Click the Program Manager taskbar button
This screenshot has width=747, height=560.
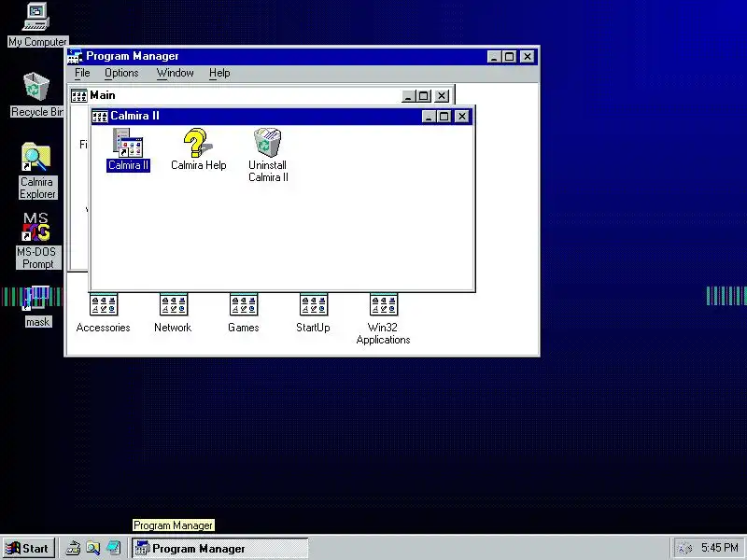[220, 548]
